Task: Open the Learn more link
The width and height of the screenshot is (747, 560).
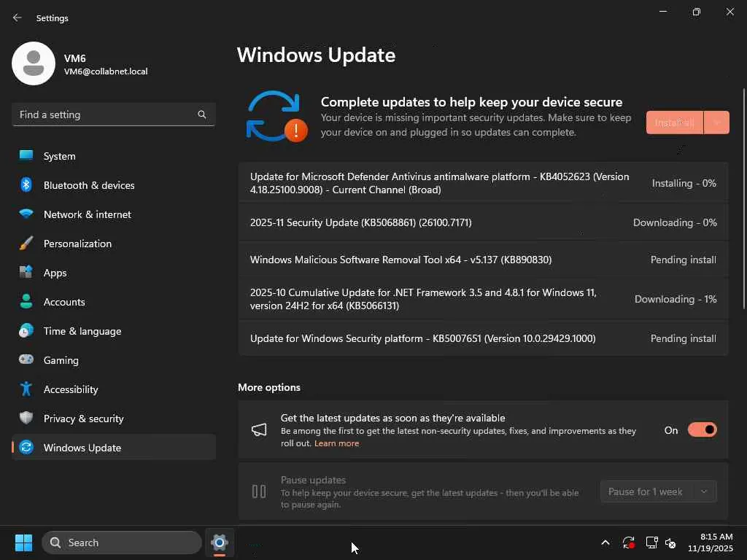Action: 336,443
